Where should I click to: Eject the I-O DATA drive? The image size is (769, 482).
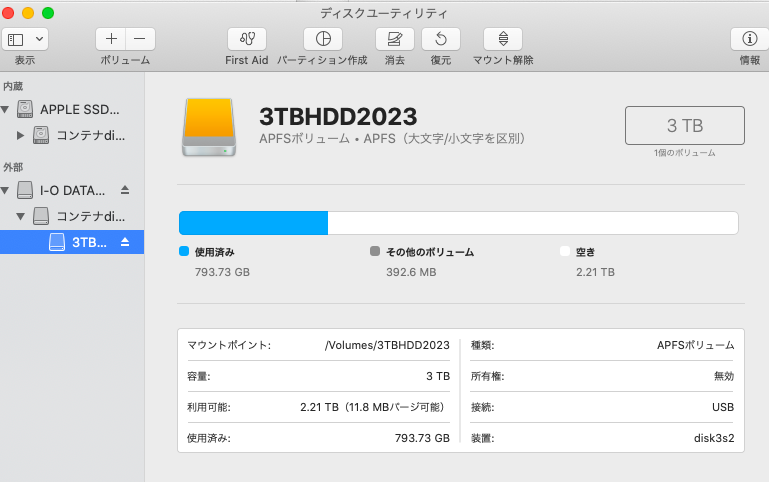pyautogui.click(x=125, y=190)
